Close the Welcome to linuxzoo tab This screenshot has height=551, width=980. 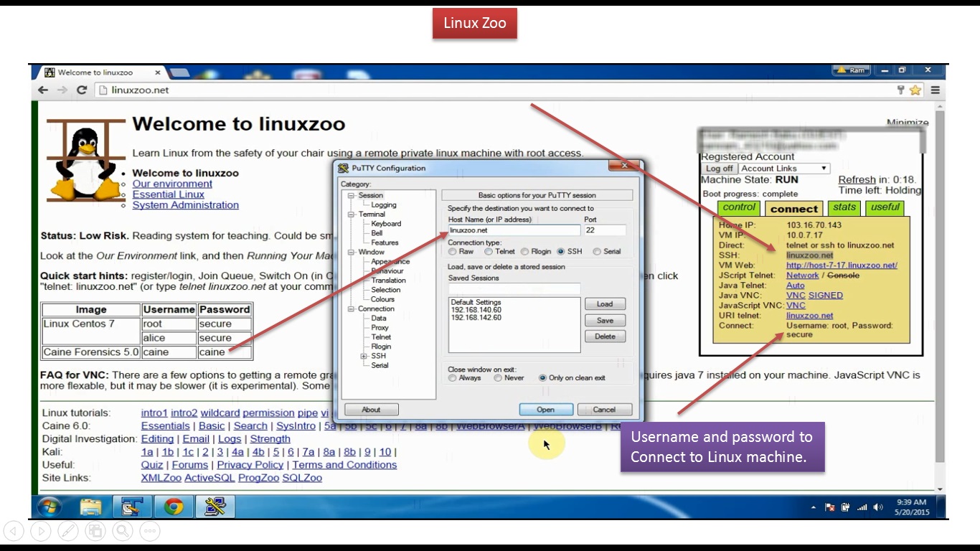tap(158, 72)
